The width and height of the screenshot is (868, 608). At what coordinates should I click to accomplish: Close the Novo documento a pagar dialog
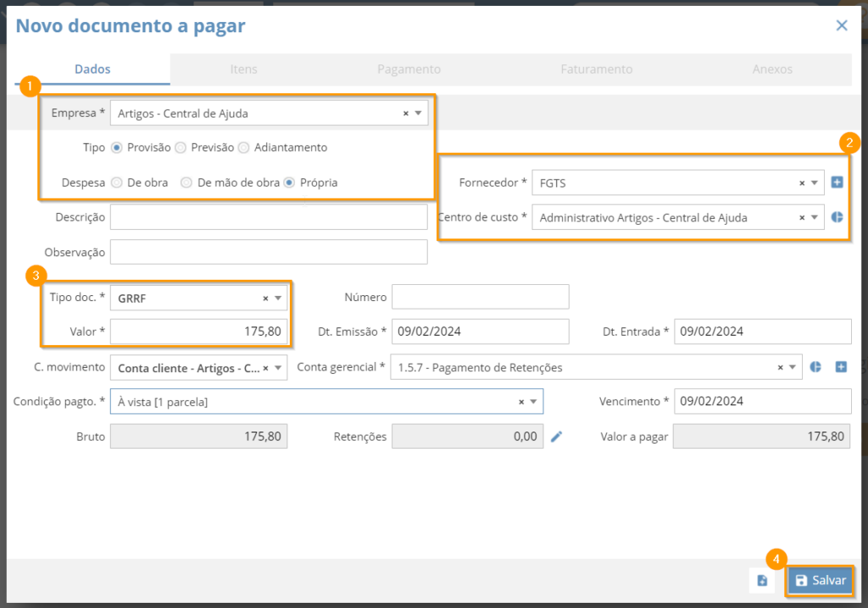[842, 25]
